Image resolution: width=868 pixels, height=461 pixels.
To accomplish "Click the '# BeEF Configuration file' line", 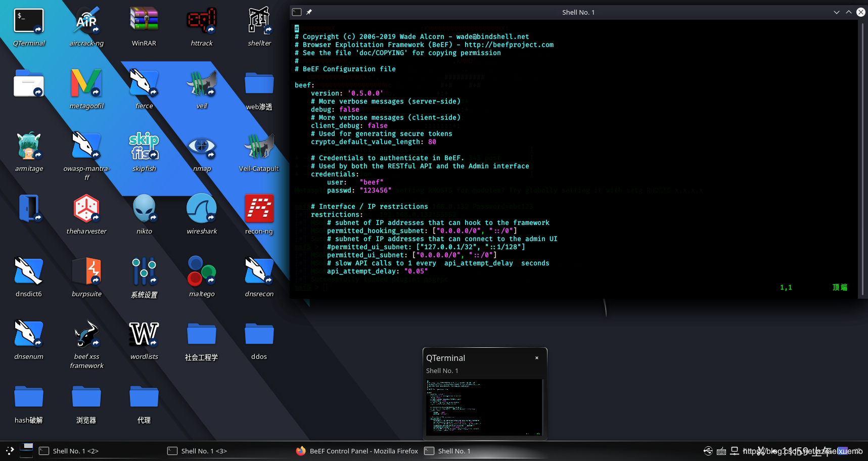I will (345, 69).
